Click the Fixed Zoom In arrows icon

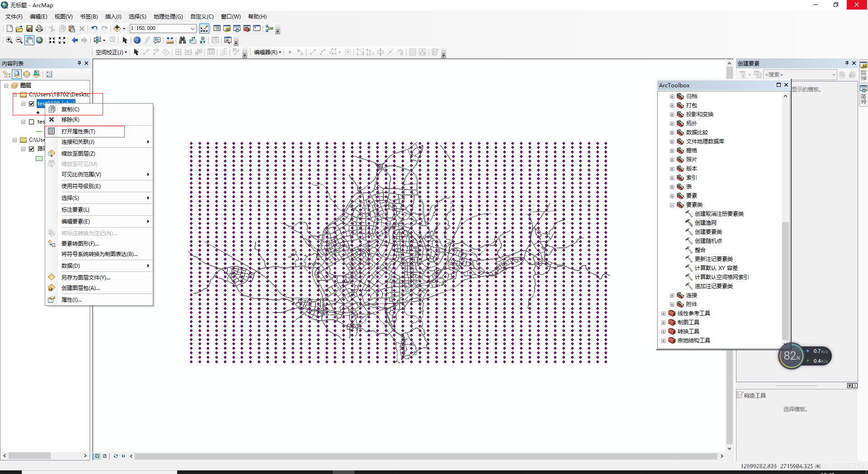[52, 40]
